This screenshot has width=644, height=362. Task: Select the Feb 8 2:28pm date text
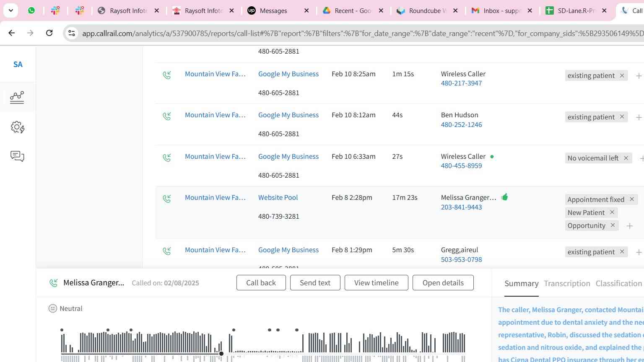352,197
